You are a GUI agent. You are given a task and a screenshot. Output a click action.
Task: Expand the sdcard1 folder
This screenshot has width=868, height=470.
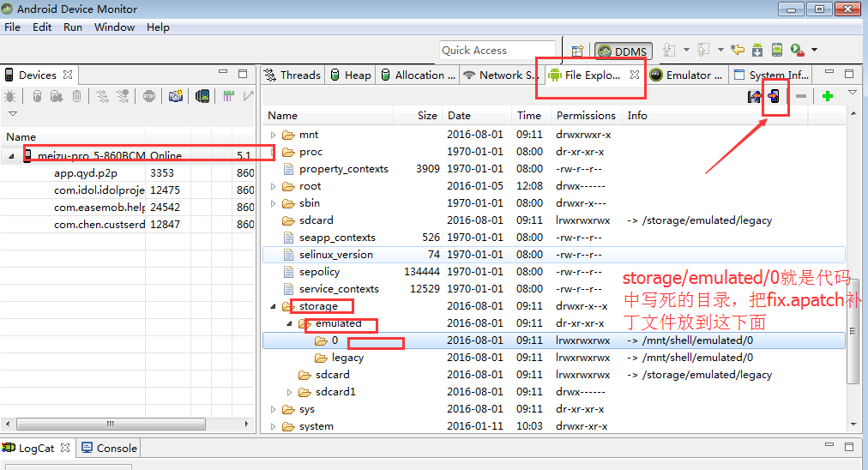pos(289,392)
